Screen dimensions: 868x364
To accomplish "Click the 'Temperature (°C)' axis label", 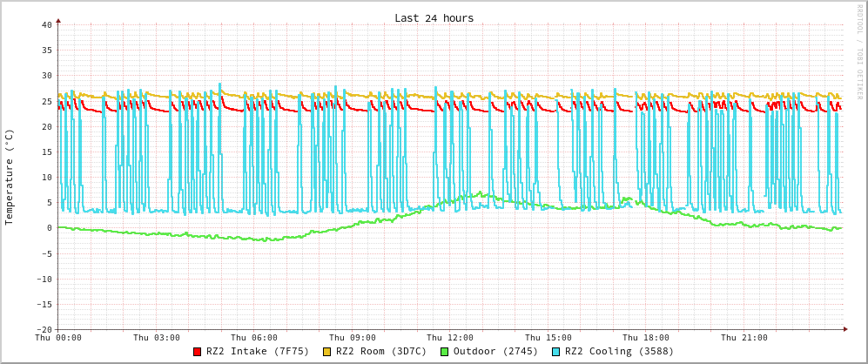I will tap(10, 177).
